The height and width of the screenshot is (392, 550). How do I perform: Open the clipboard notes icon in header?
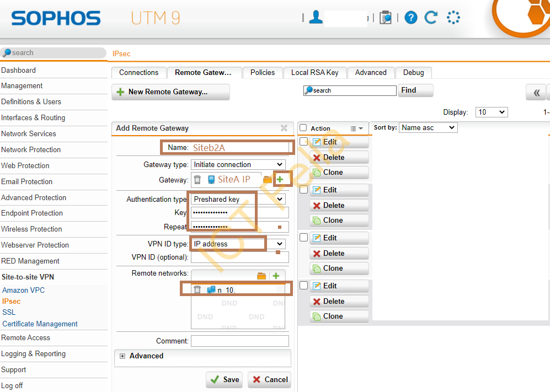pyautogui.click(x=385, y=18)
